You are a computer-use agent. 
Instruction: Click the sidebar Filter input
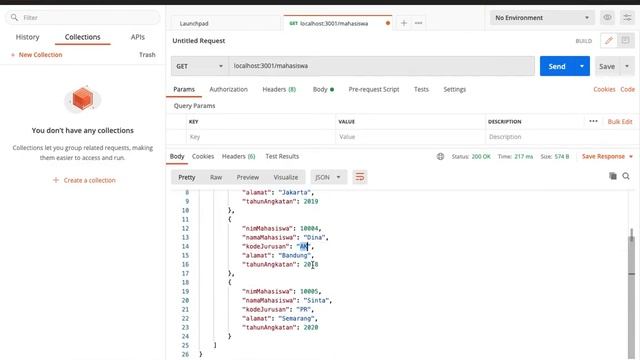click(82, 18)
